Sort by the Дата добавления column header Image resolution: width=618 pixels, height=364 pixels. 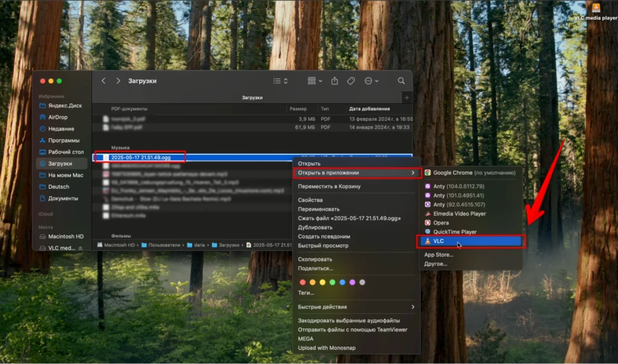tap(369, 109)
